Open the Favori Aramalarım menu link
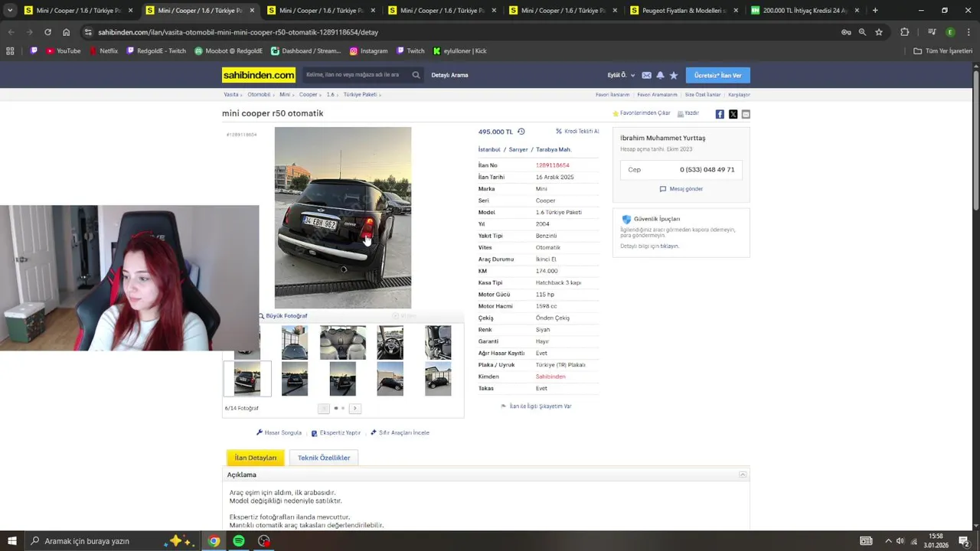Screen dimensions: 980x551 657,95
